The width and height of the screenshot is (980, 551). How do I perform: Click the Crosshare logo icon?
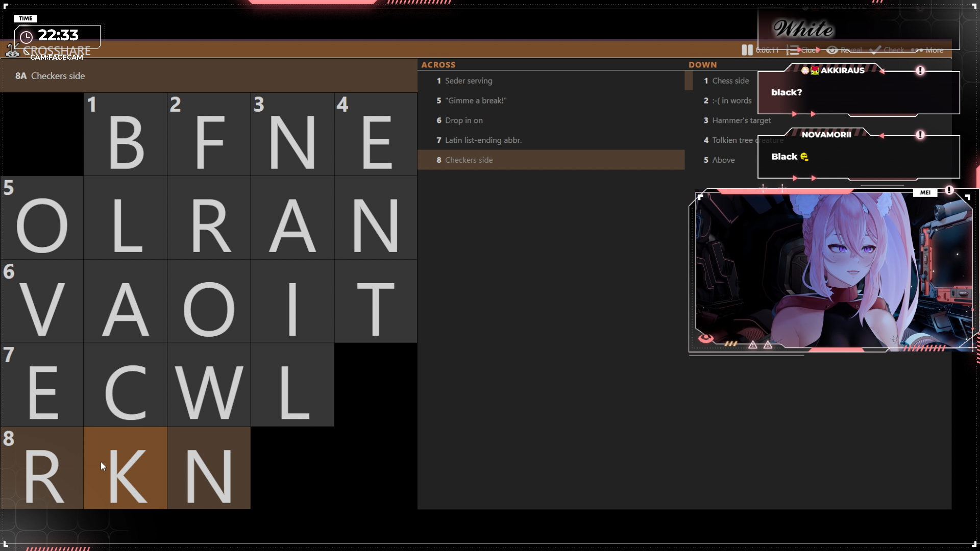point(12,51)
